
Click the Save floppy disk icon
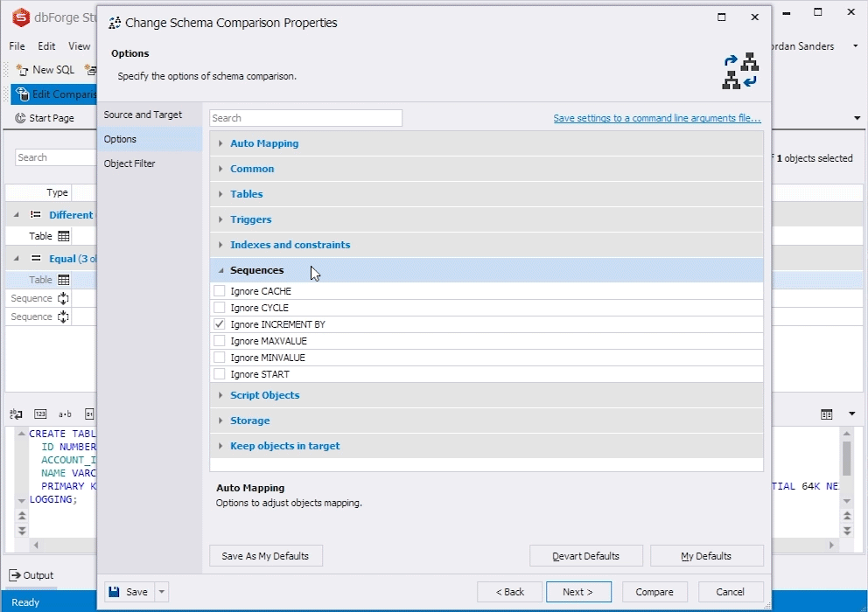[x=114, y=592]
